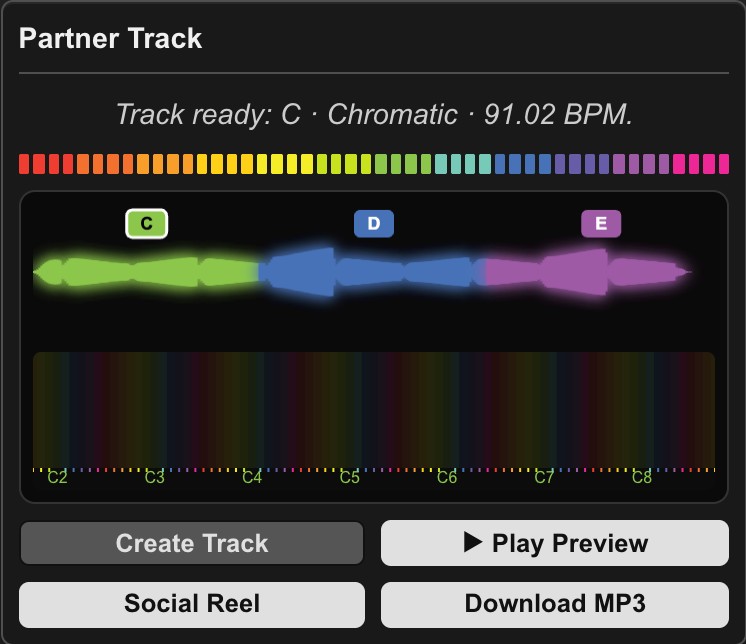Click the last pink swatch in color strip
The height and width of the screenshot is (644, 746).
pos(724,164)
